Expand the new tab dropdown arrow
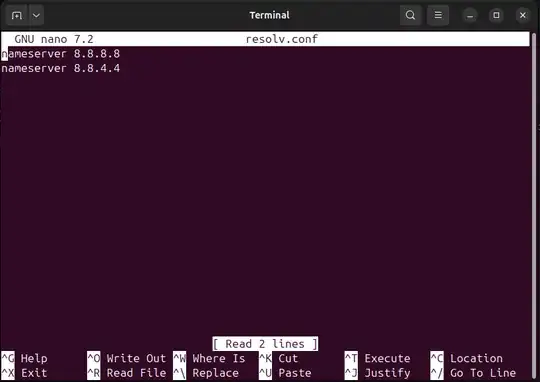This screenshot has width=540, height=382. (x=36, y=16)
